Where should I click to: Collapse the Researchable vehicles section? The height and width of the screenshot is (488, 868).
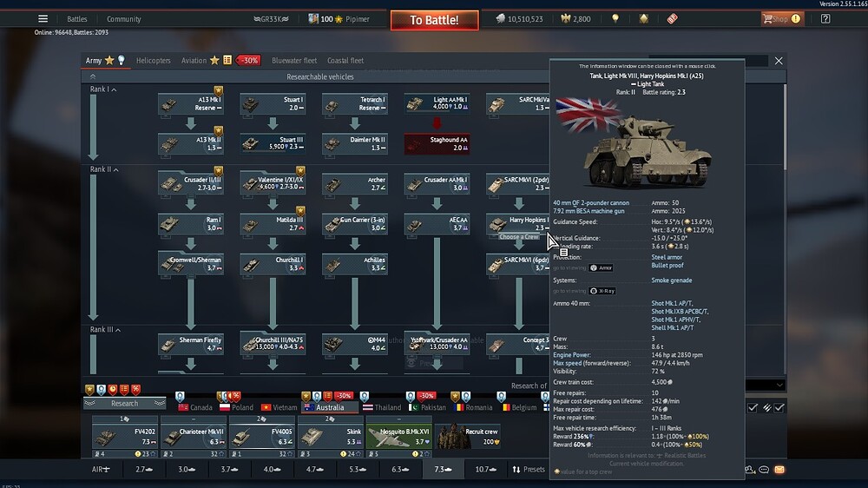coord(93,76)
